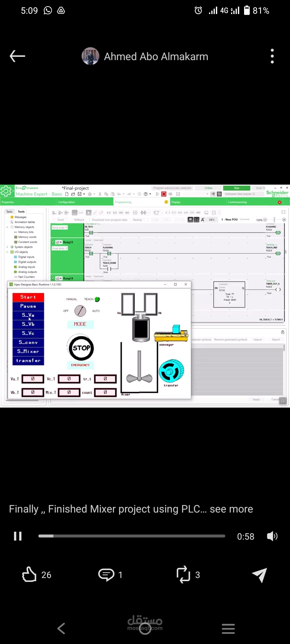
Task: Click Pause button in Vijeo runtime
Action: 28,306
